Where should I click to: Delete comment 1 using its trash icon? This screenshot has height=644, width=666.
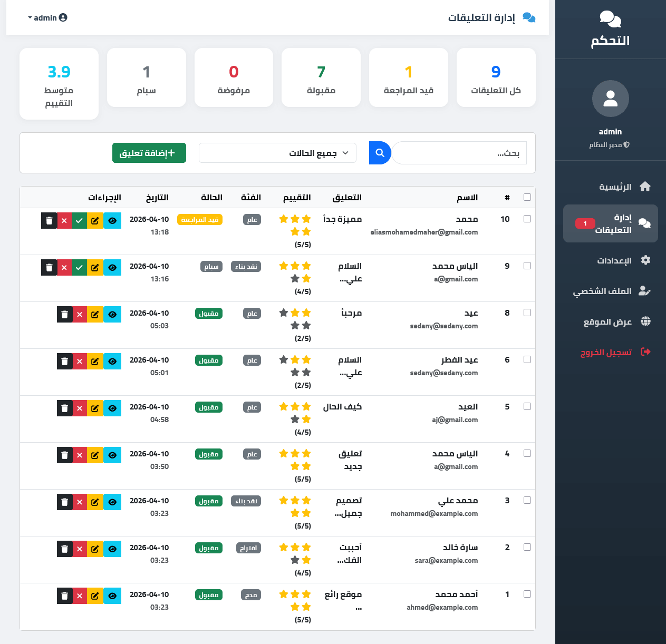(x=64, y=596)
